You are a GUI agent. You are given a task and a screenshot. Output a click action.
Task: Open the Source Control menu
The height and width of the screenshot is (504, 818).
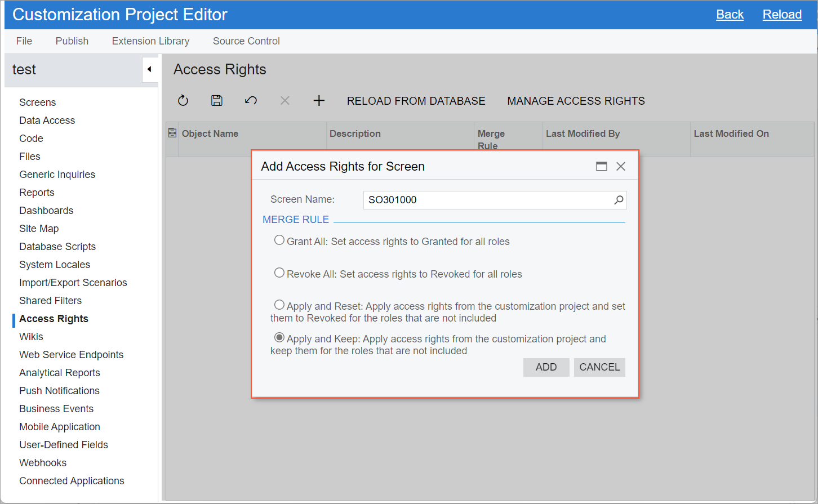point(246,41)
